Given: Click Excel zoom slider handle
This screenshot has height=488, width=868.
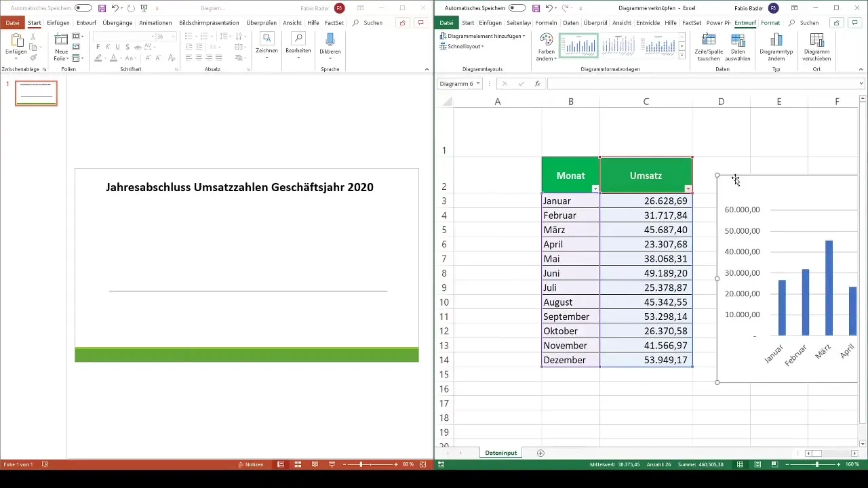Looking at the screenshot, I should tap(816, 464).
